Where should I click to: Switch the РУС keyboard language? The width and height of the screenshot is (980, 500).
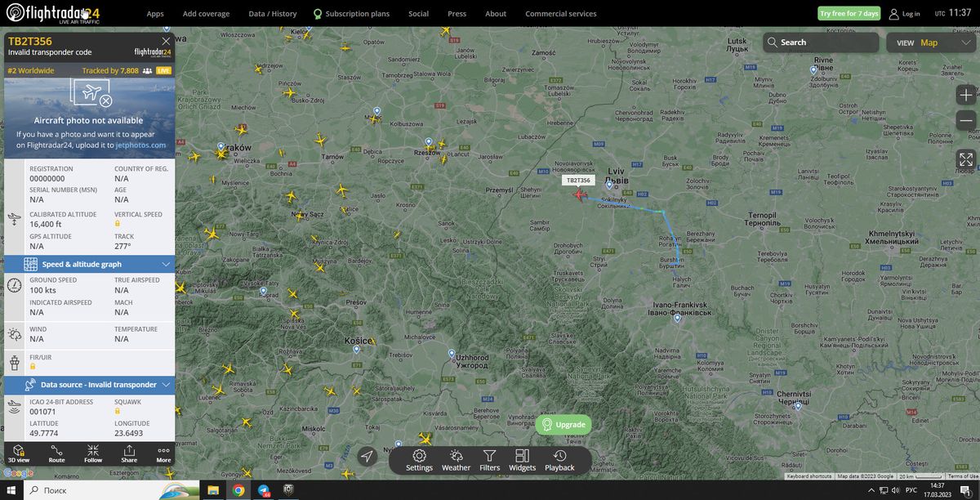(911, 490)
